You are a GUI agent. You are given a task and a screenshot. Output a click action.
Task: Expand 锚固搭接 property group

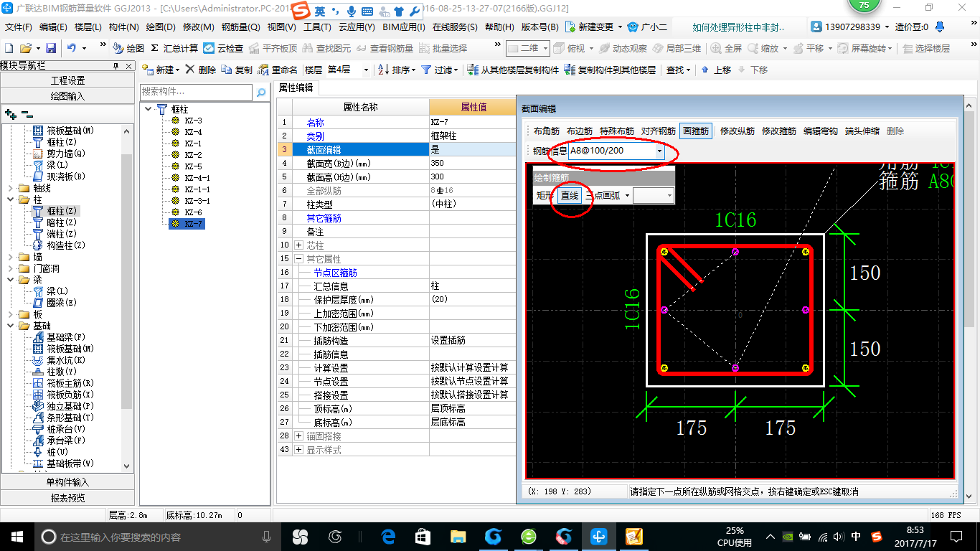click(x=298, y=436)
